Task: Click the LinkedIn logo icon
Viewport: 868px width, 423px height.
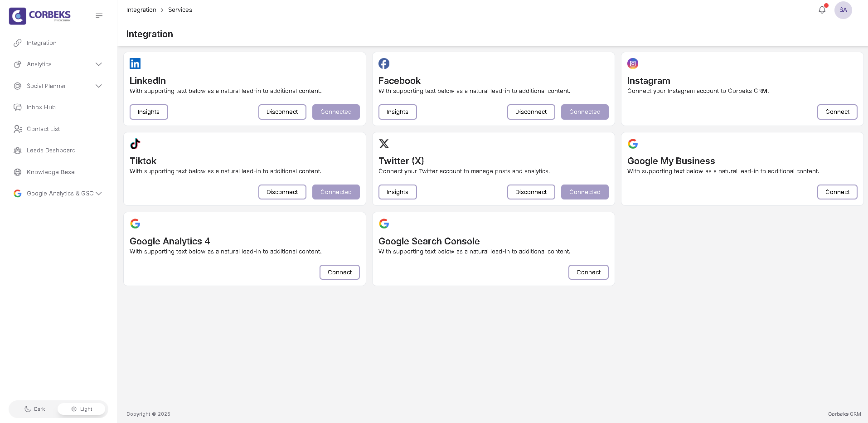Action: [x=135, y=63]
